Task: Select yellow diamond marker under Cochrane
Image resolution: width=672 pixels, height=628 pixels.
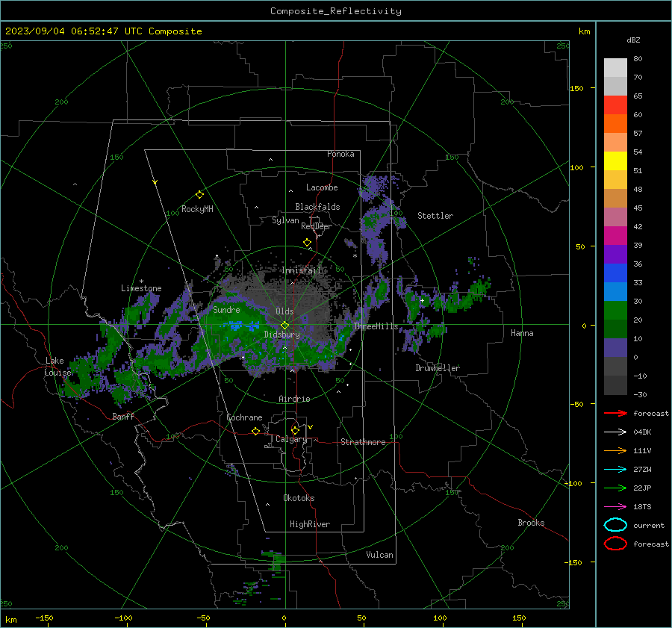Action: (256, 431)
